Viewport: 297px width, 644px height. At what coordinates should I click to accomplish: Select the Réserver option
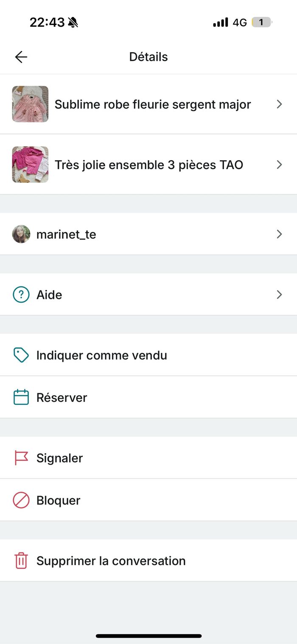pyautogui.click(x=148, y=397)
